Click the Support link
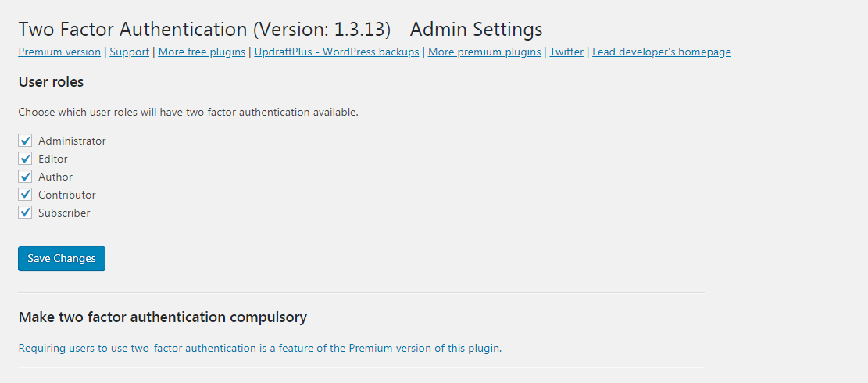Image resolution: width=868 pixels, height=383 pixels. (x=130, y=52)
